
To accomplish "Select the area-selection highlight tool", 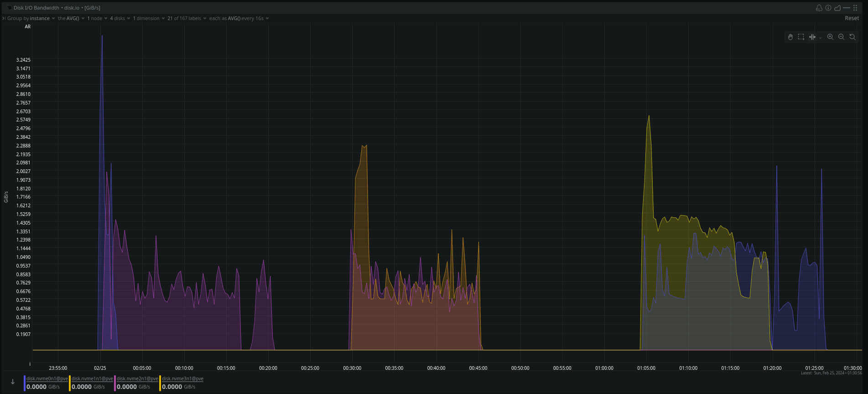I will click(801, 37).
